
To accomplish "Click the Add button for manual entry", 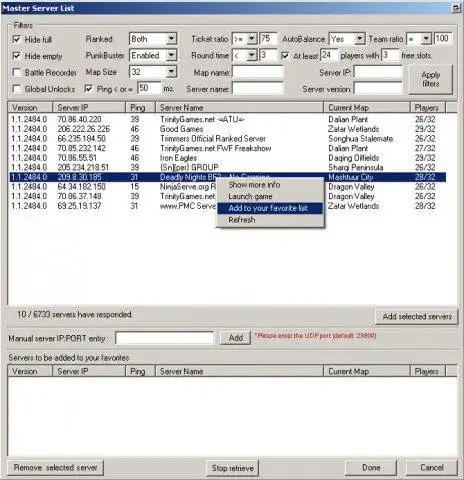I will (236, 338).
